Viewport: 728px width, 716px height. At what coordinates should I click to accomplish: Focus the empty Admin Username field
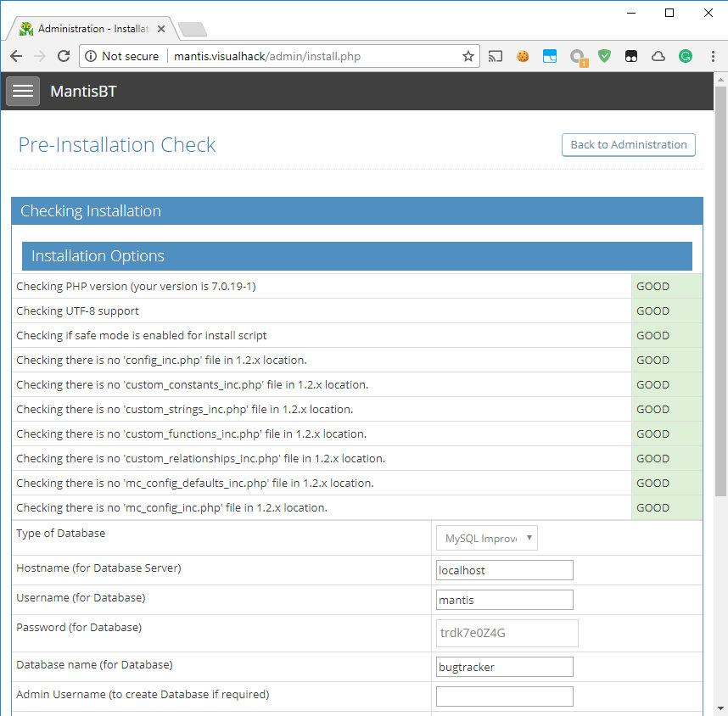(505, 696)
